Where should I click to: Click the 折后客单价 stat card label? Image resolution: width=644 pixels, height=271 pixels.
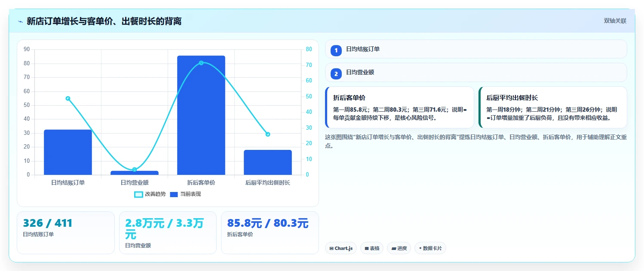coord(240,234)
